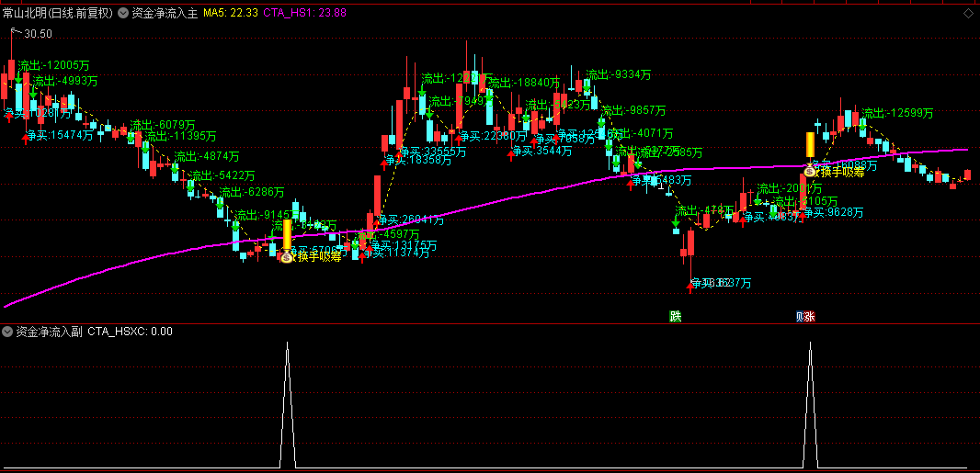Click the 流出:-5422万 label
980x473 pixels.
pyautogui.click(x=222, y=175)
